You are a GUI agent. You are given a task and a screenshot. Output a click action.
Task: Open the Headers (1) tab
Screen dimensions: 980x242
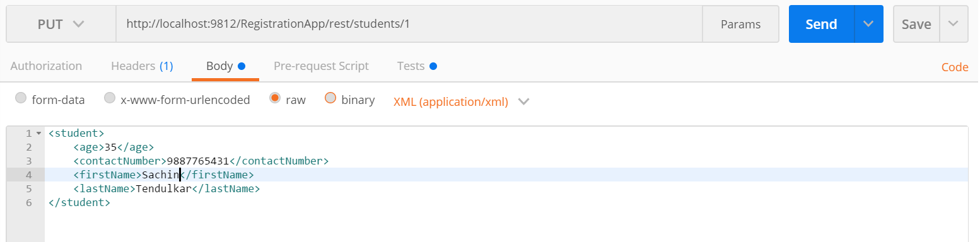coord(142,66)
